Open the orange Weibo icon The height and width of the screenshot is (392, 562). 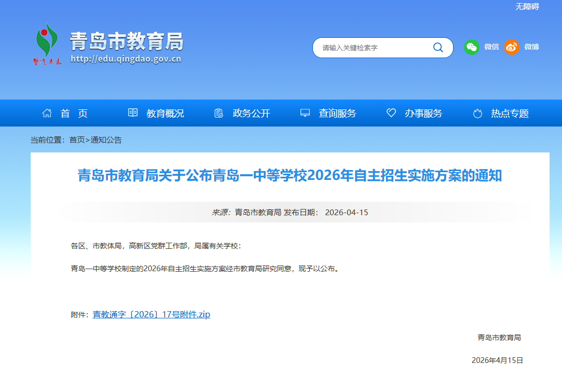(511, 47)
